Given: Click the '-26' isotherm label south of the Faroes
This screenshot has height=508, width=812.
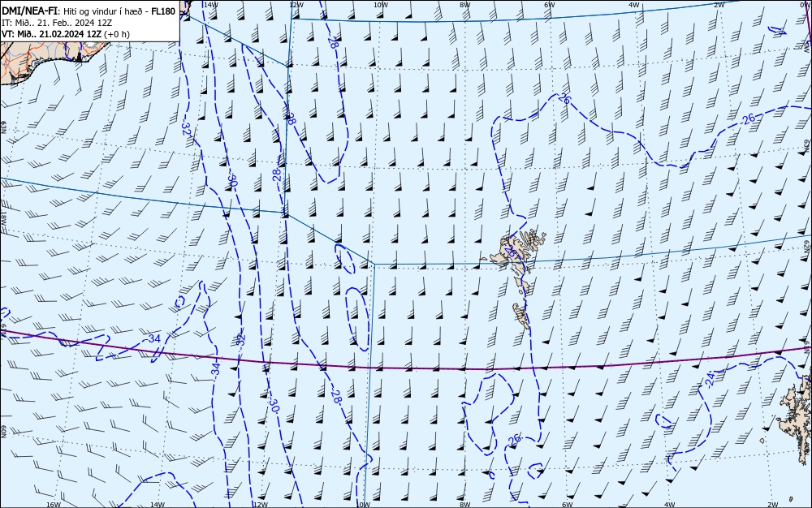Looking at the screenshot, I should click(512, 440).
